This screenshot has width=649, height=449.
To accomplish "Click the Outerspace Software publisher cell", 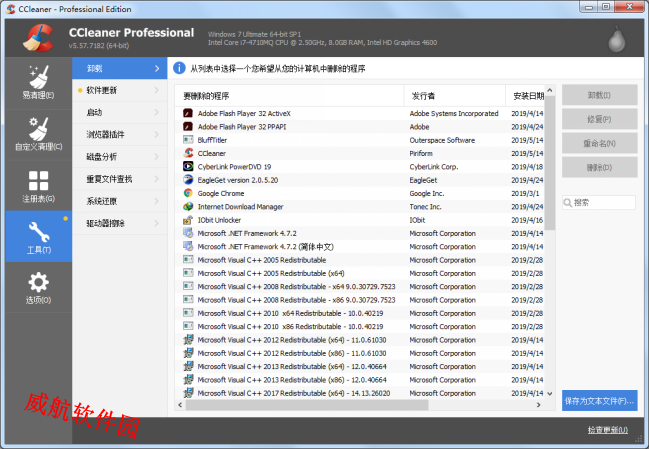I will (442, 140).
